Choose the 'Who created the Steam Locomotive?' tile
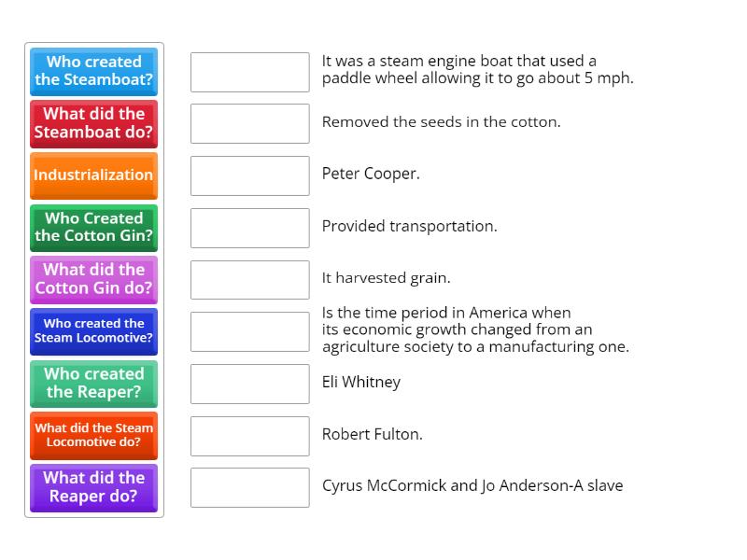This screenshot has width=747, height=560. pyautogui.click(x=93, y=330)
